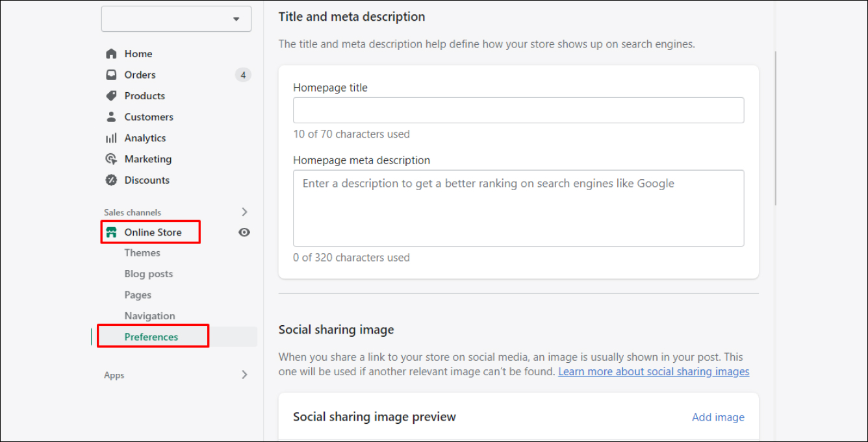This screenshot has width=868, height=442.
Task: Expand Sales channels chevron
Action: click(244, 212)
